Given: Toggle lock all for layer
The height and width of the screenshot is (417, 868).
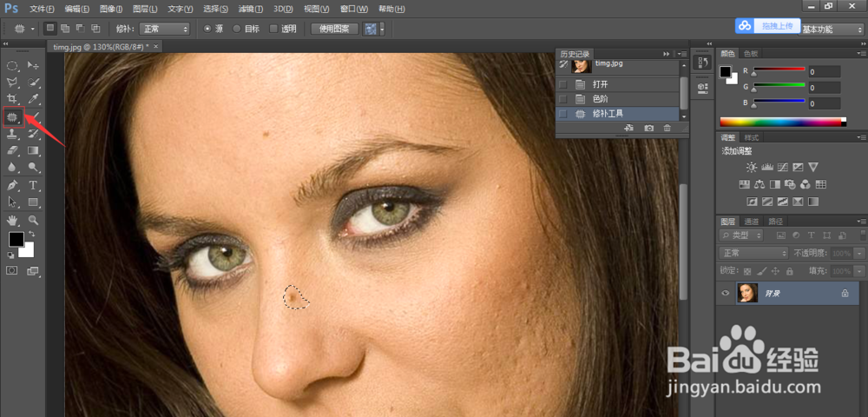Looking at the screenshot, I should 790,271.
